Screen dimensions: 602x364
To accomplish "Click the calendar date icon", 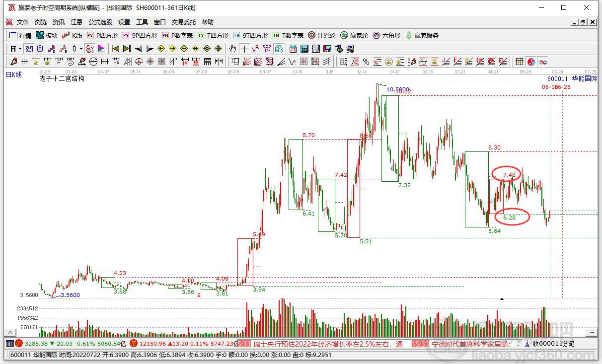I will (x=293, y=49).
